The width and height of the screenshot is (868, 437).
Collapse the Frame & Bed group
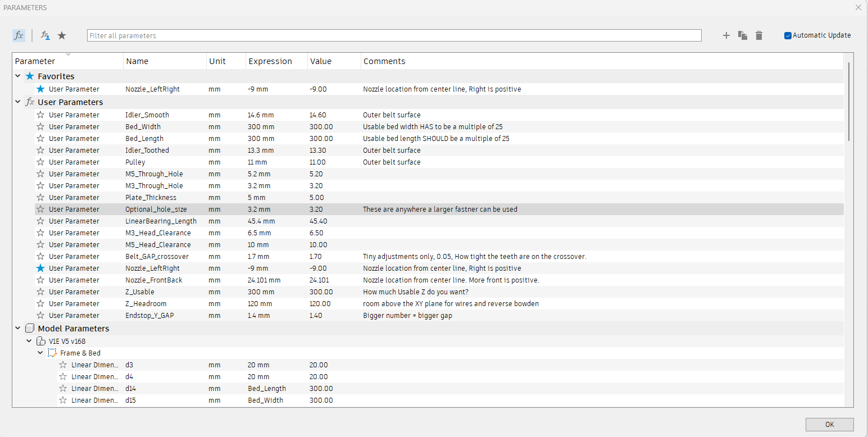[x=40, y=353]
